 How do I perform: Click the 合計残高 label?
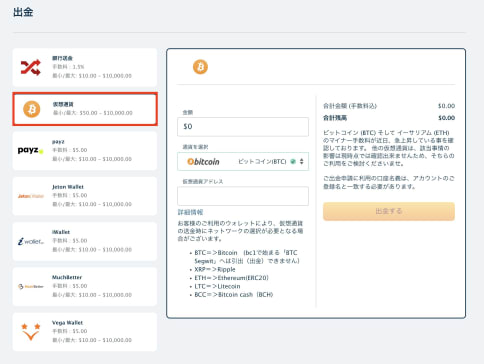pos(335,118)
